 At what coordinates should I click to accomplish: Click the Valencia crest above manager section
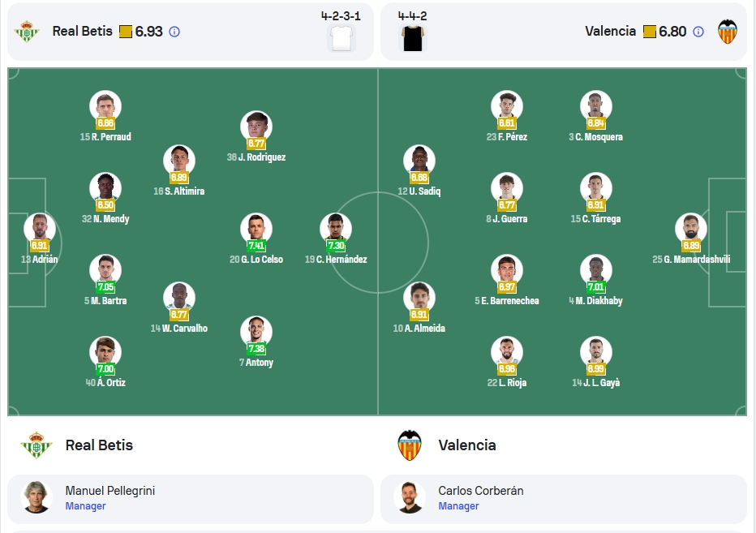[x=410, y=445]
